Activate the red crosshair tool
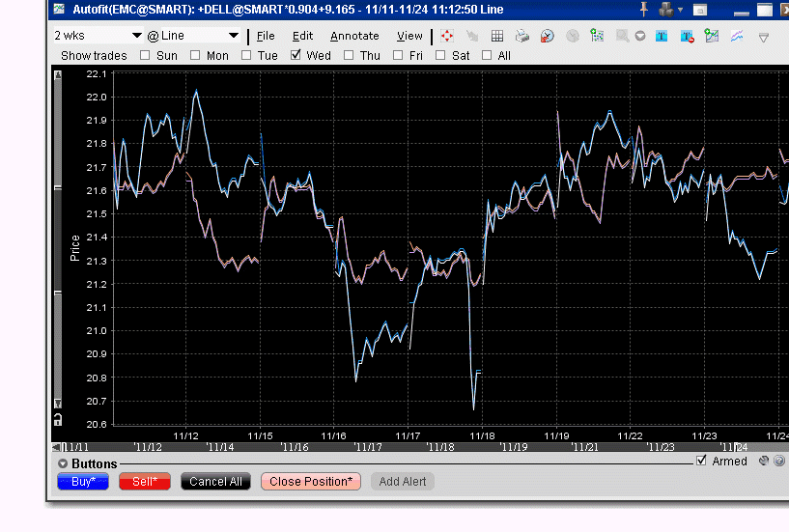Viewport: 789px width, 532px height. pos(447,36)
